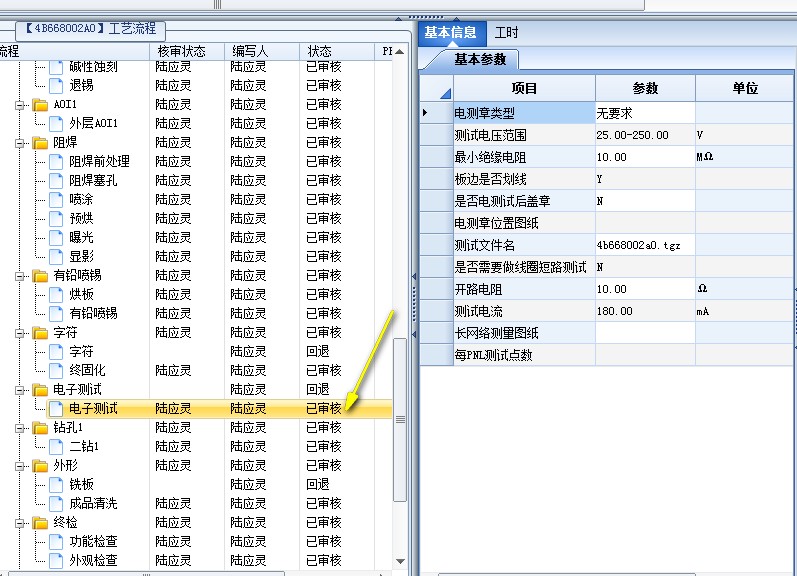Click the 阻焊塞孔 document icon

(56, 180)
